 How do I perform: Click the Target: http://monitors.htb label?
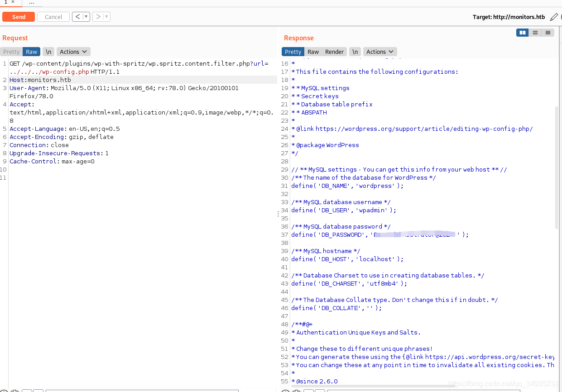pos(509,17)
